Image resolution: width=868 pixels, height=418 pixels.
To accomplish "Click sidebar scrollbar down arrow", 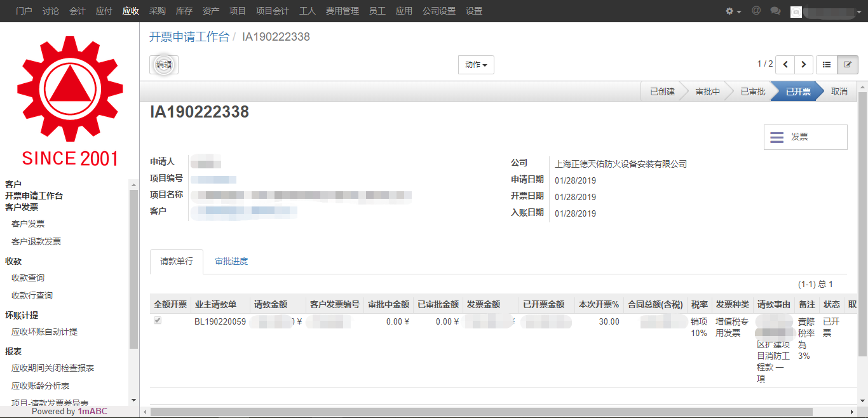I will pos(133,400).
